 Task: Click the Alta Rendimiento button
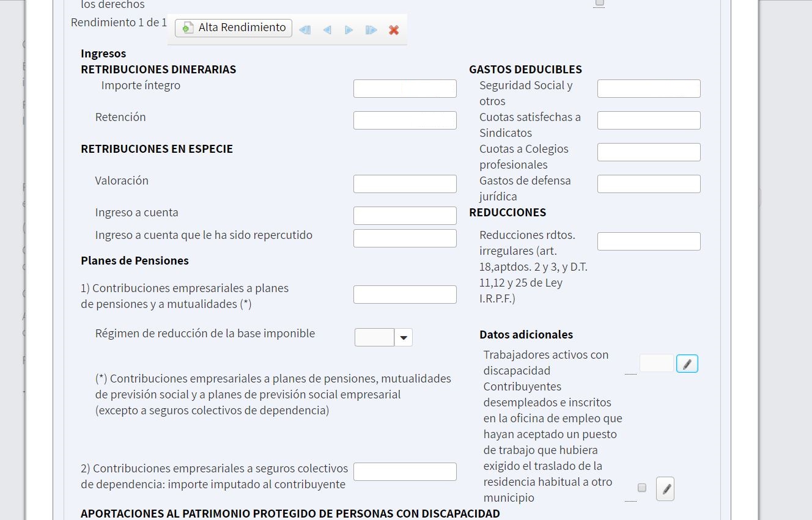(234, 28)
